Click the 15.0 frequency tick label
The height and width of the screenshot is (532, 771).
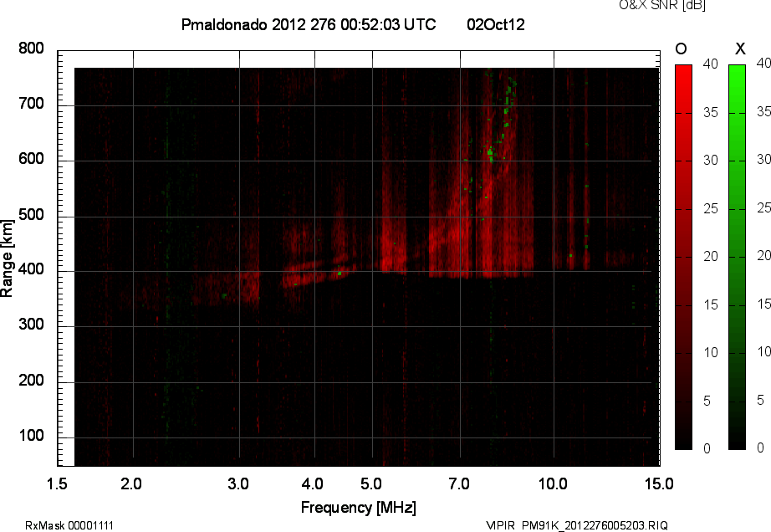(x=659, y=483)
